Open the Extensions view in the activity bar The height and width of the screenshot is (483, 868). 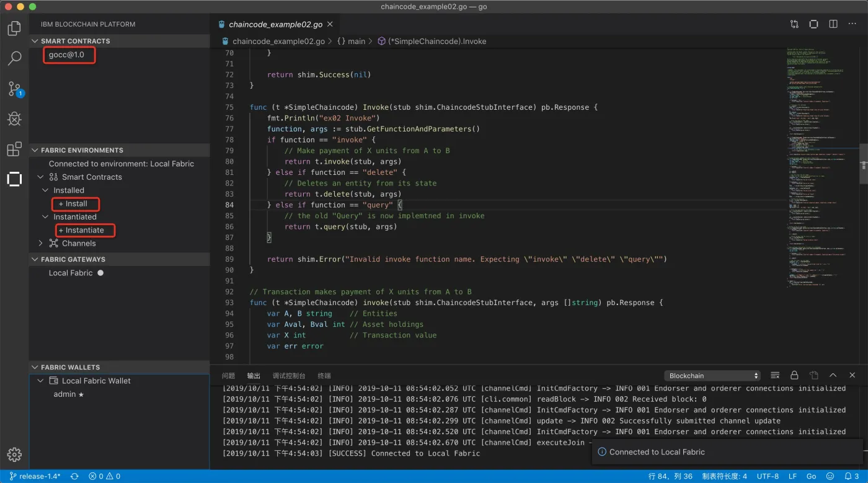coord(14,149)
